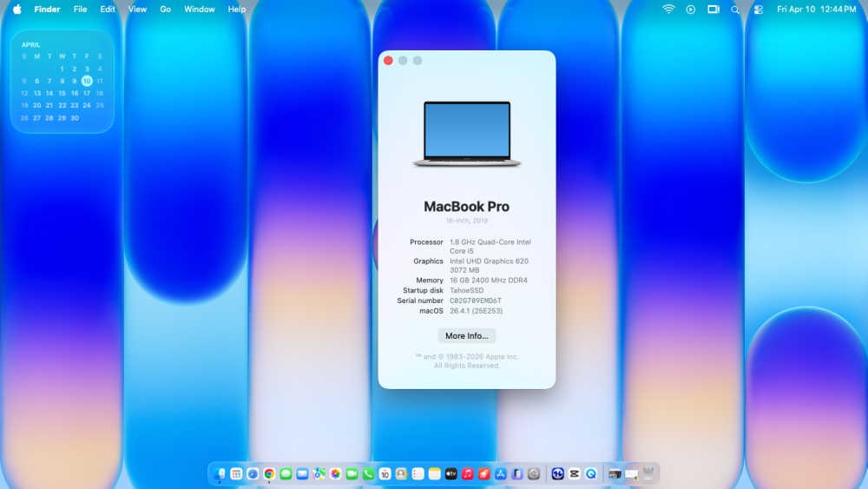Open the blue Q app in Dock

(x=591, y=473)
